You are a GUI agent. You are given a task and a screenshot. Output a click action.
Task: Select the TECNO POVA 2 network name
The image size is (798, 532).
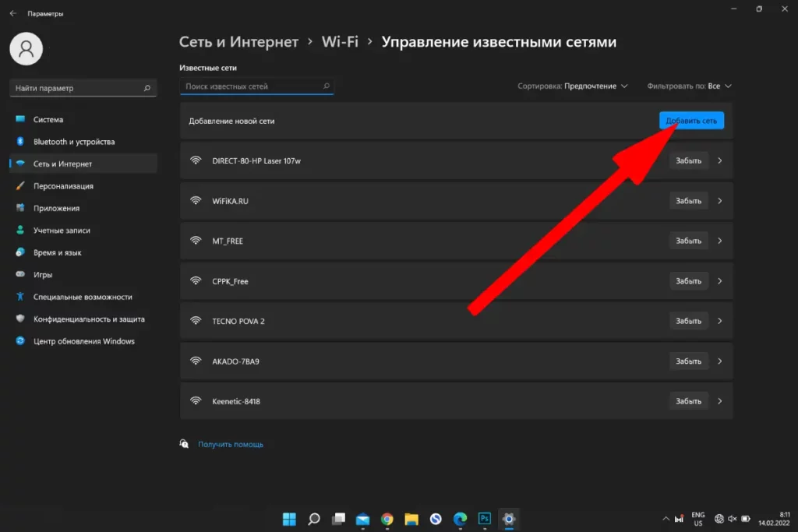click(x=238, y=322)
